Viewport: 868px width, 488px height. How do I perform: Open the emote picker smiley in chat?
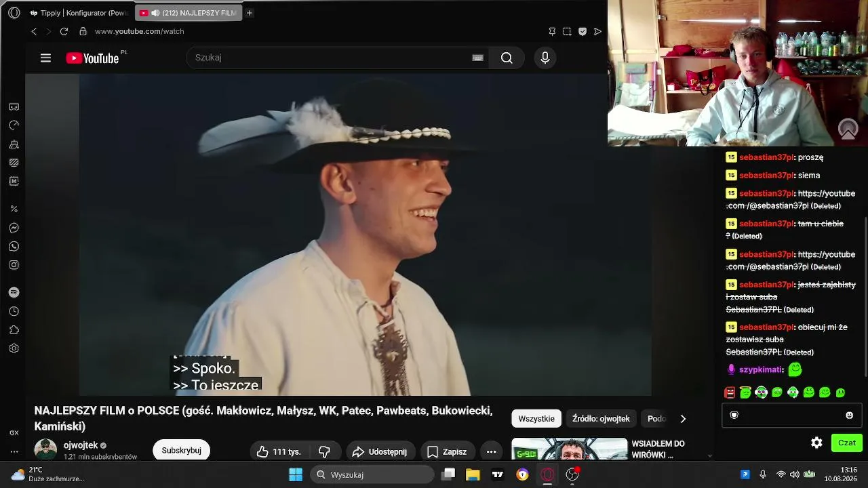[849, 415]
